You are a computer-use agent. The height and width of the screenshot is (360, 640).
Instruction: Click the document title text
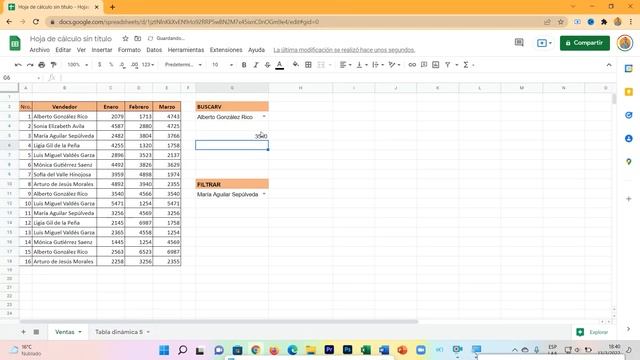[71, 39]
